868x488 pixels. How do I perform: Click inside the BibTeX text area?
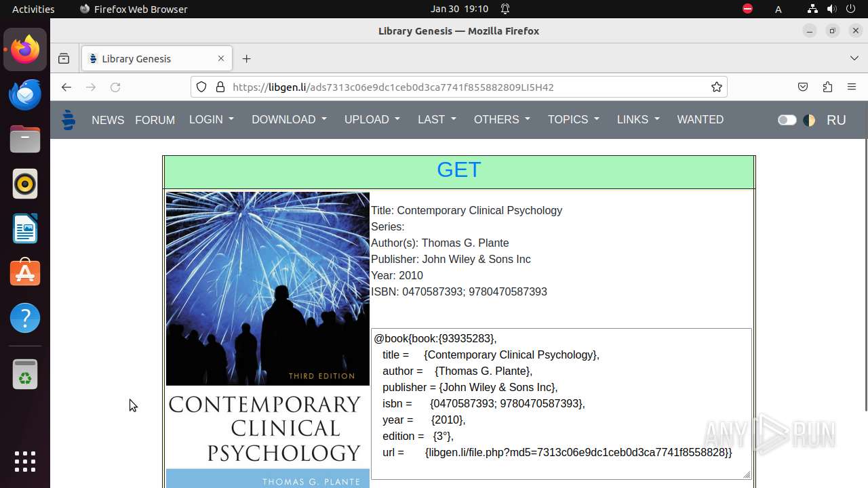pos(561,404)
